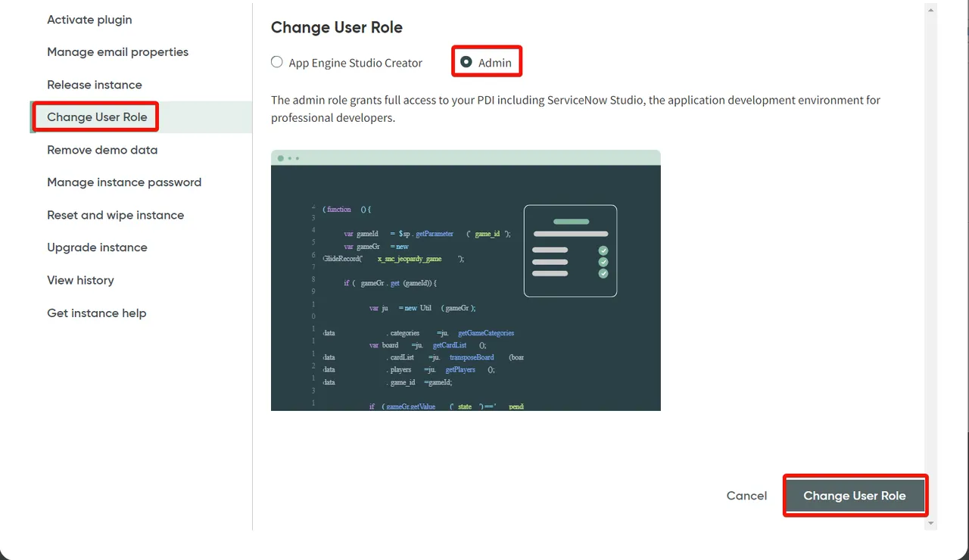Open View history
Image resolution: width=969 pixels, height=560 pixels.
(x=80, y=280)
